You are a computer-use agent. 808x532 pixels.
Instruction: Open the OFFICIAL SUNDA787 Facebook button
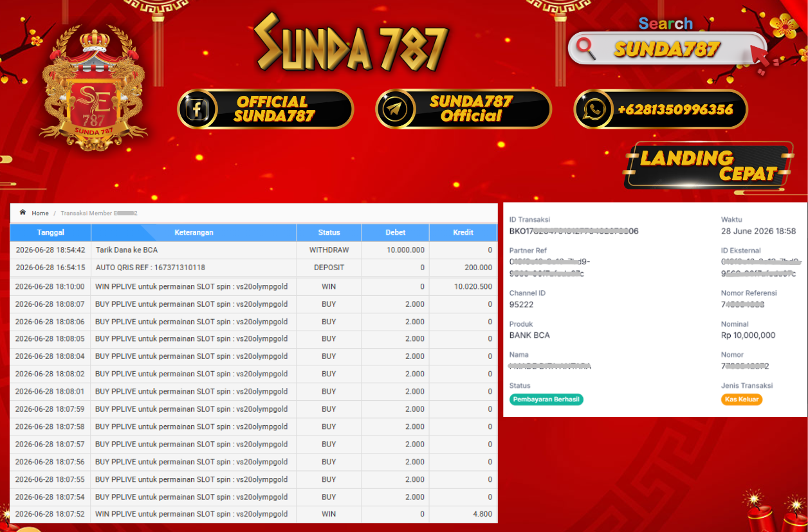pyautogui.click(x=265, y=109)
